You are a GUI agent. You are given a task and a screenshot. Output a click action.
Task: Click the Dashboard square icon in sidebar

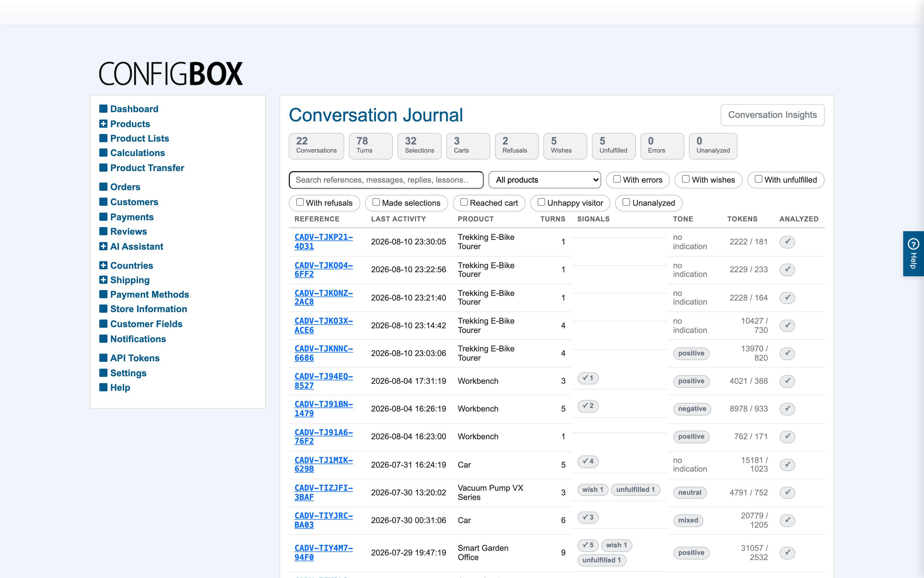tap(103, 109)
